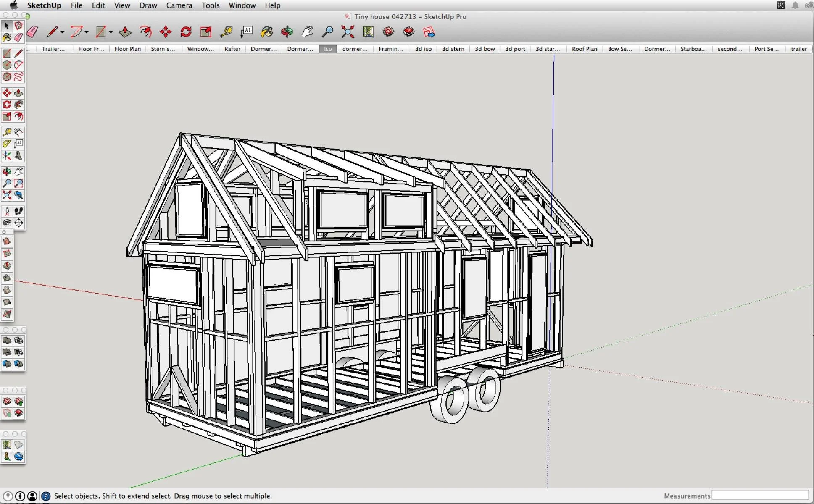The height and width of the screenshot is (504, 814).
Task: Open the Line tool dropdown arrow
Action: coord(62,32)
